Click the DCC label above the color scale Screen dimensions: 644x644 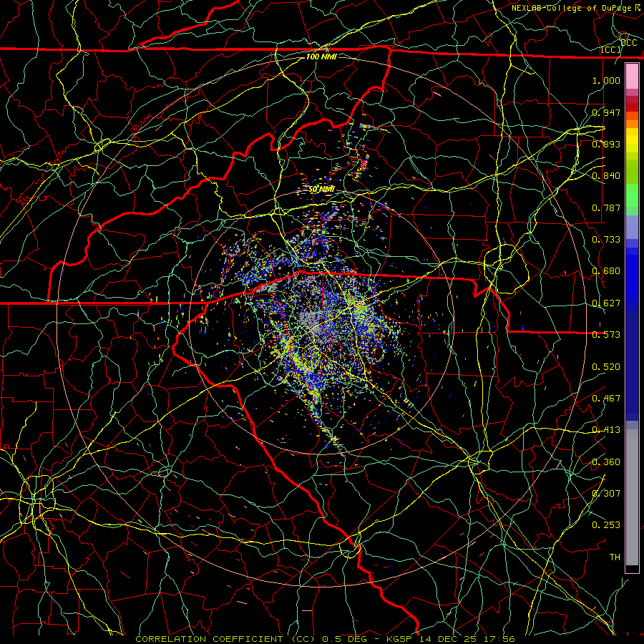628,43
